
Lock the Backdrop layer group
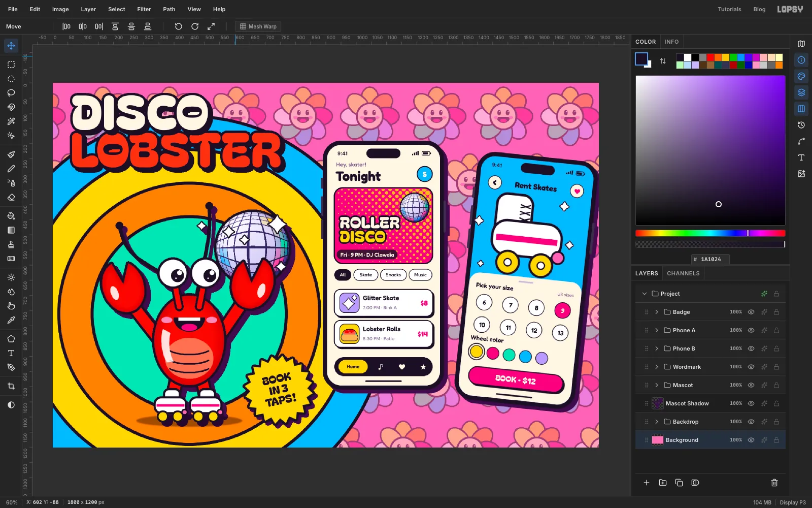[x=776, y=422]
